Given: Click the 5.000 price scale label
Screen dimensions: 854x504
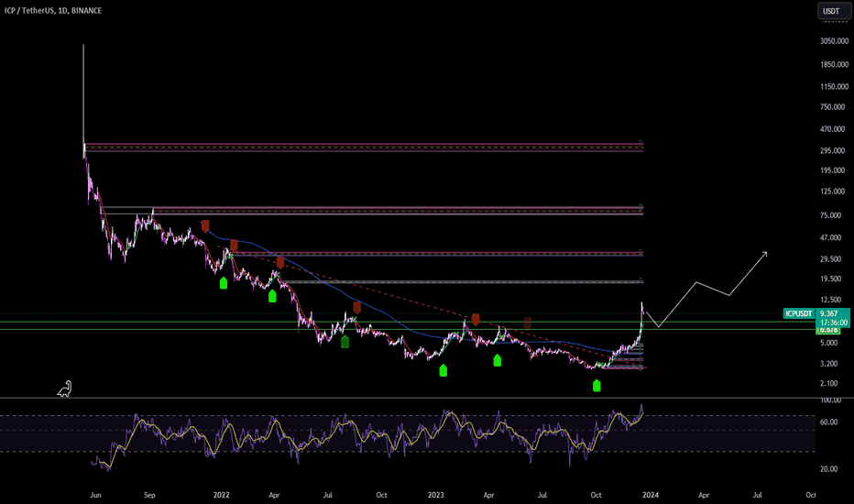Looking at the screenshot, I should click(x=829, y=343).
